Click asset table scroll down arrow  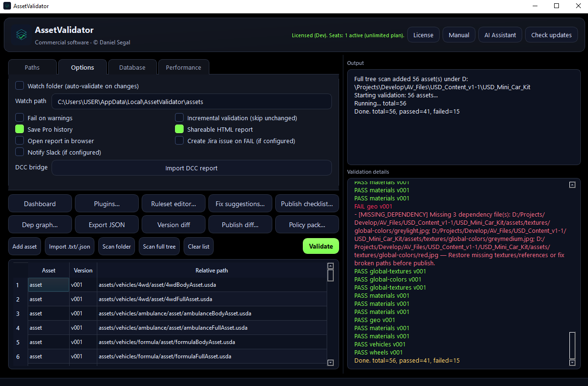point(330,363)
